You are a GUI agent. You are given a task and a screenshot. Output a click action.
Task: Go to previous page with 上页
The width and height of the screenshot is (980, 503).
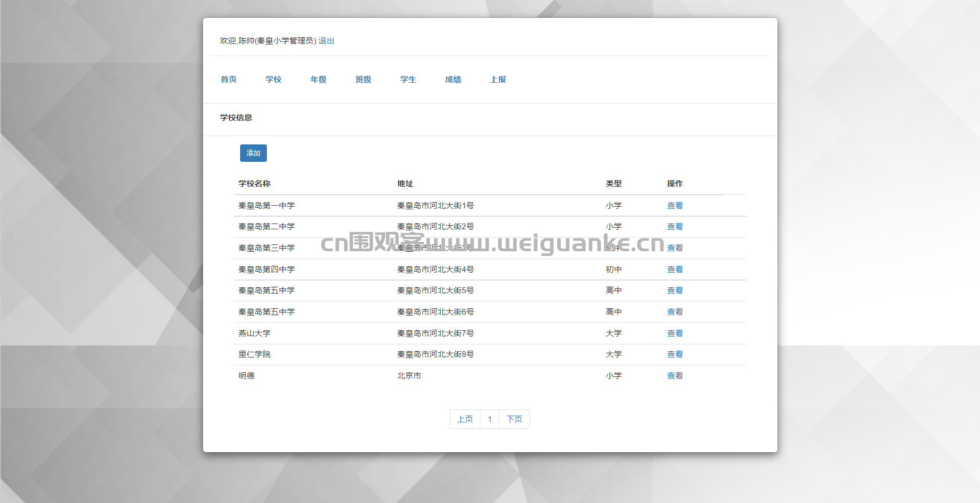(465, 419)
